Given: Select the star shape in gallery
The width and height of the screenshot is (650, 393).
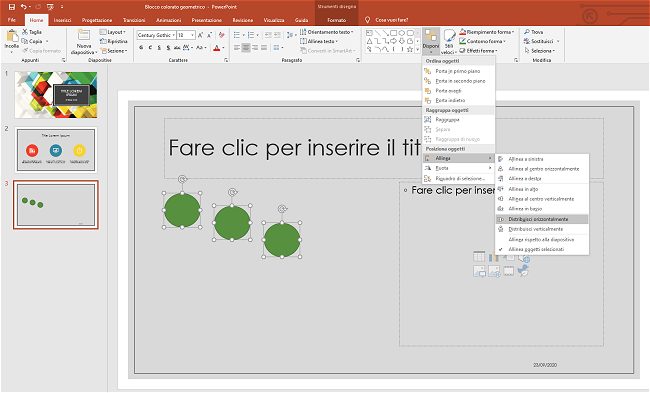Looking at the screenshot, I should pos(410,49).
